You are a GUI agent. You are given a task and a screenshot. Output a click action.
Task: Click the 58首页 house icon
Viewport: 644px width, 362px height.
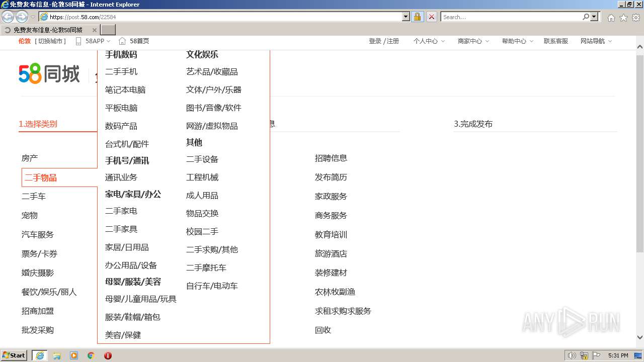click(122, 41)
